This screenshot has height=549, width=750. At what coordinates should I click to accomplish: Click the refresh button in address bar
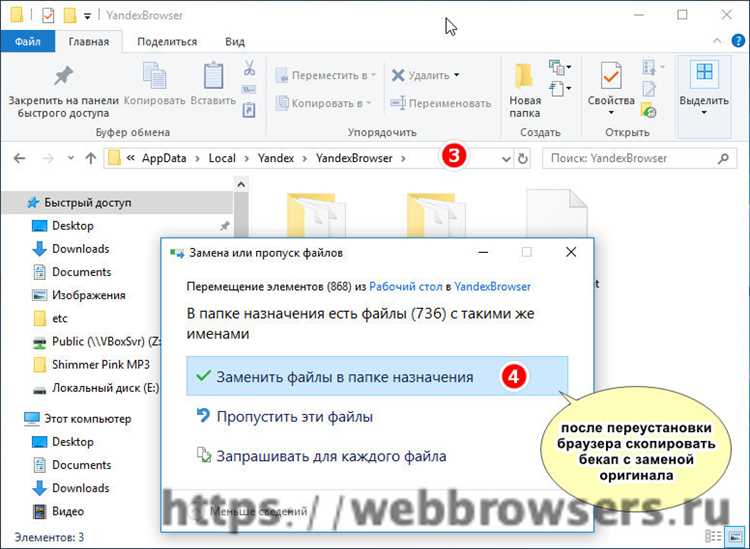pyautogui.click(x=522, y=158)
